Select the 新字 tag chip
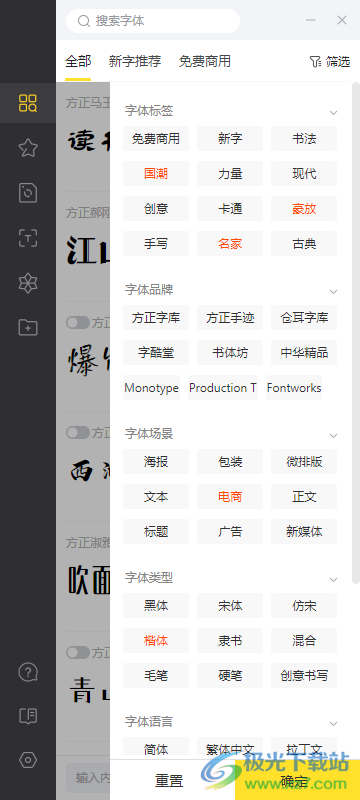360x800 pixels. (x=230, y=139)
